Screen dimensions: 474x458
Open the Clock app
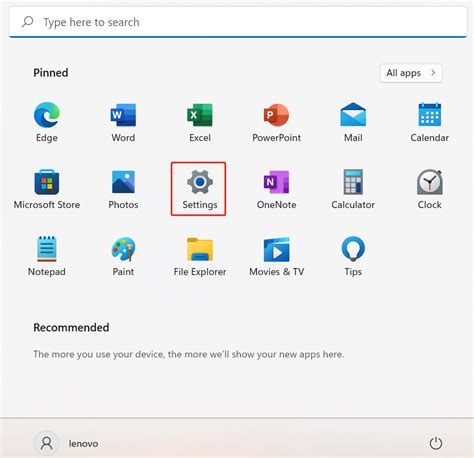429,189
